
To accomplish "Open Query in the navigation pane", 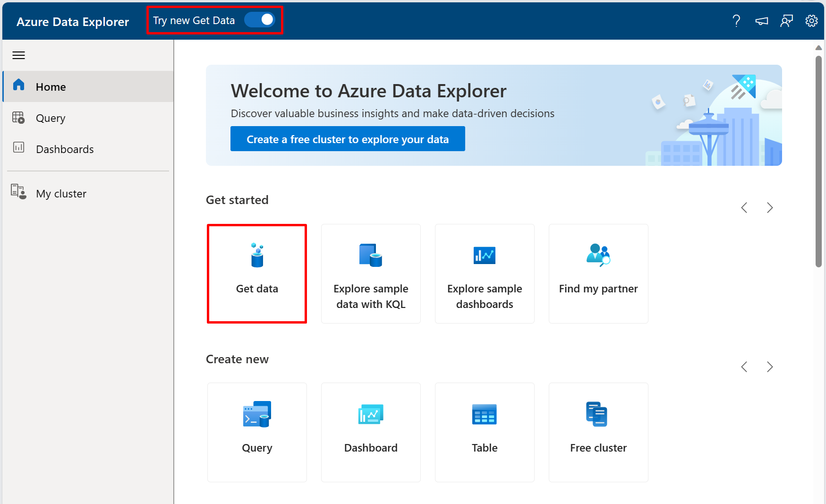I will click(88, 118).
